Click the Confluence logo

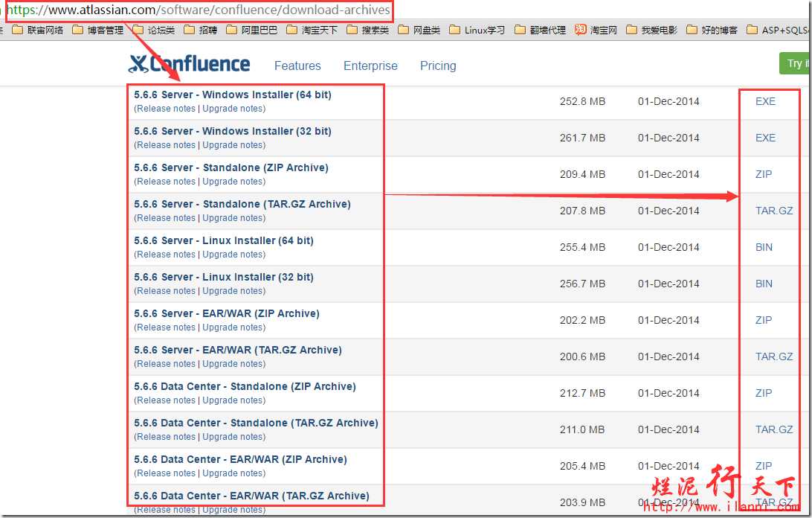click(189, 64)
